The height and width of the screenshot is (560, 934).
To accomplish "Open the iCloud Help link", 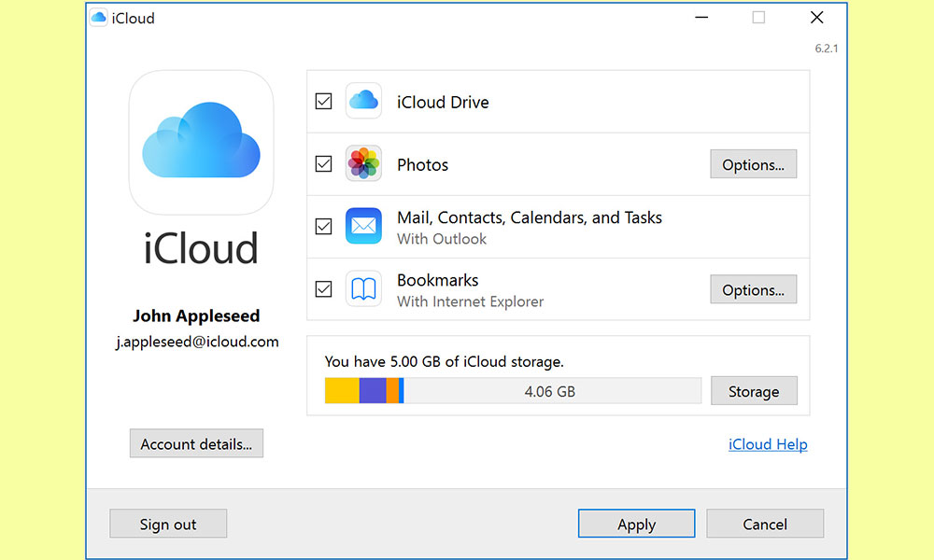I will tap(768, 444).
